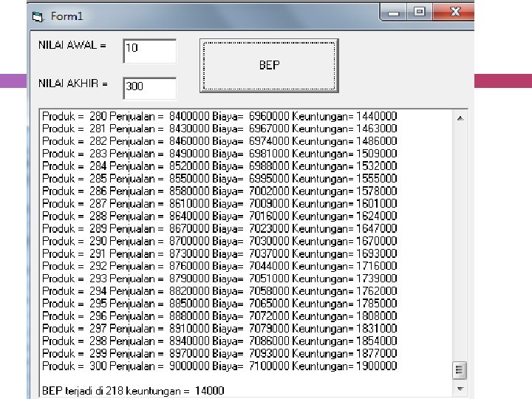
Task: Click the BEP terjadi di 218 line
Action: point(133,391)
